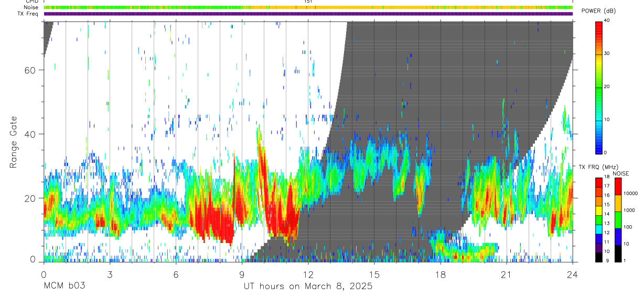The image size is (644, 297).
Task: Click the UT hours on March 8, 2025 title
Action: [x=308, y=286]
